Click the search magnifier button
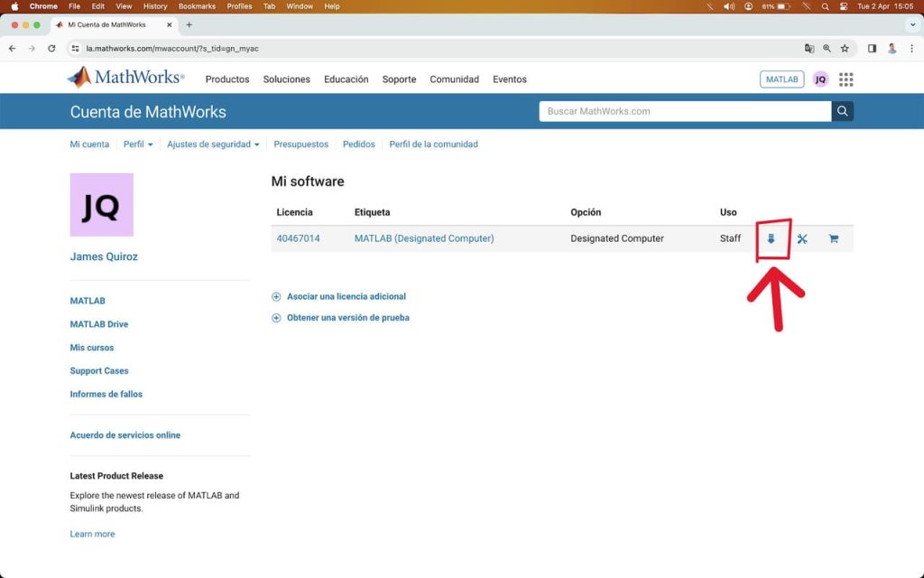The image size is (924, 578). 842,111
